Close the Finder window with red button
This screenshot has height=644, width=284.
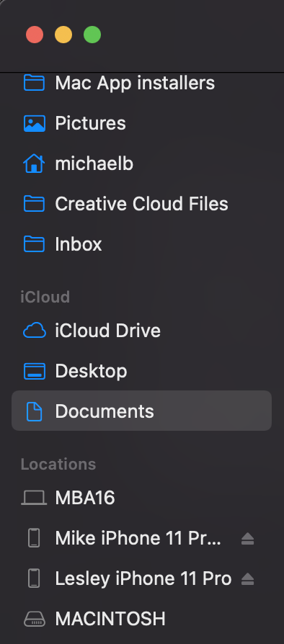[35, 35]
